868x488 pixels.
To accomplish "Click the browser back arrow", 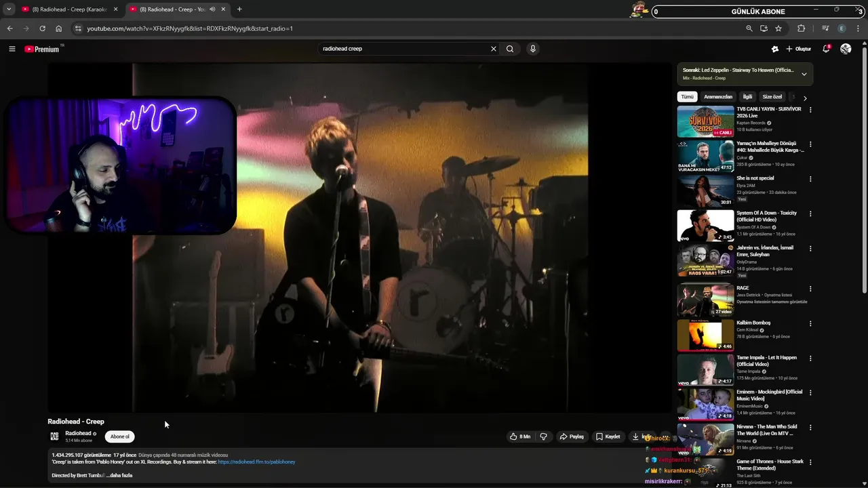I will [x=10, y=28].
